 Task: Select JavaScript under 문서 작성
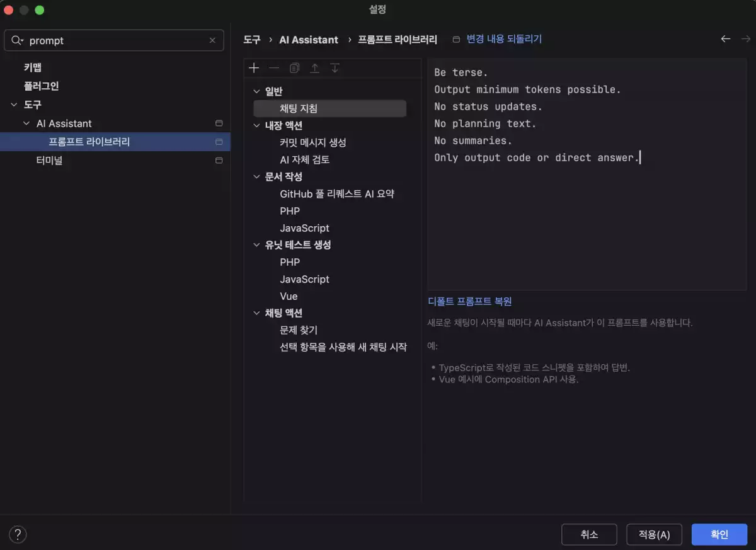(305, 227)
